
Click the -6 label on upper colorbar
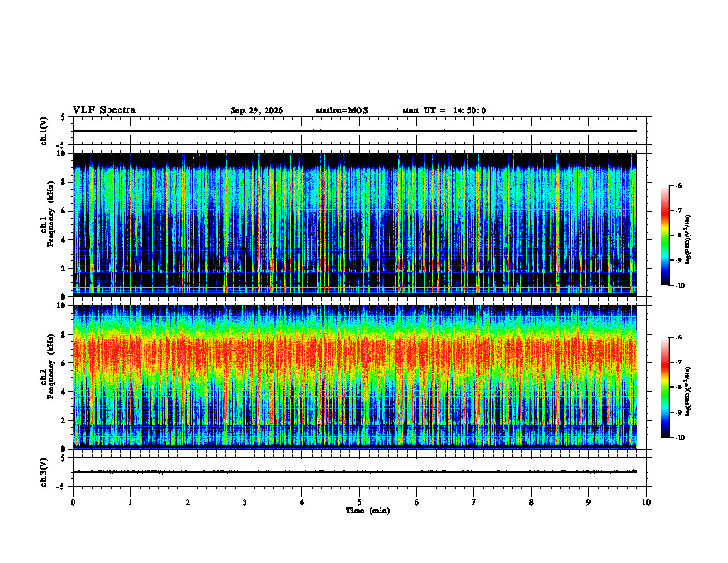pyautogui.click(x=678, y=185)
